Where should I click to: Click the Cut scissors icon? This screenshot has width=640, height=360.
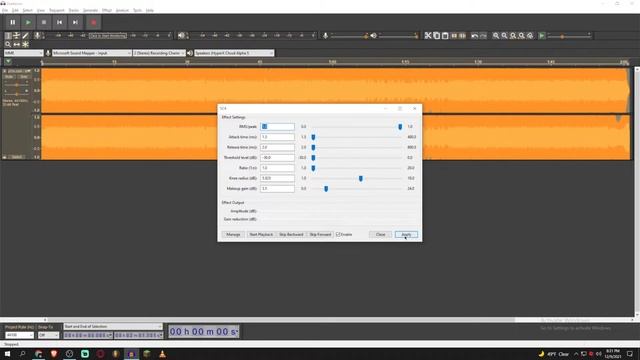click(x=428, y=36)
